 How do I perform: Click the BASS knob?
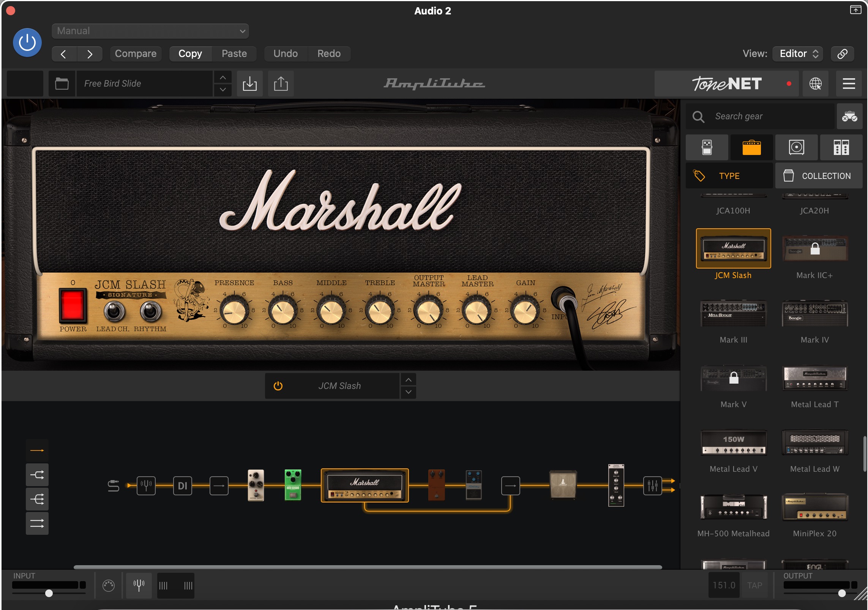tap(283, 311)
